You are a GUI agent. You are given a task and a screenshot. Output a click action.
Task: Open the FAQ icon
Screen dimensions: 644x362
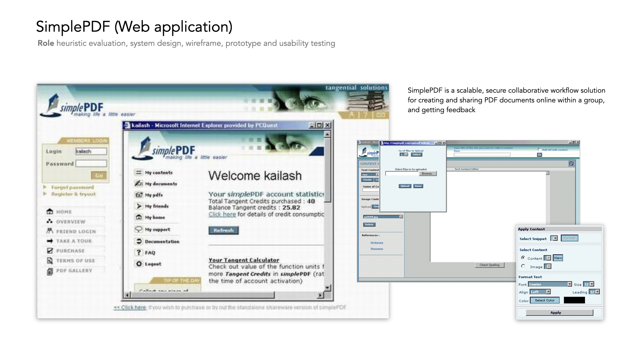139,252
